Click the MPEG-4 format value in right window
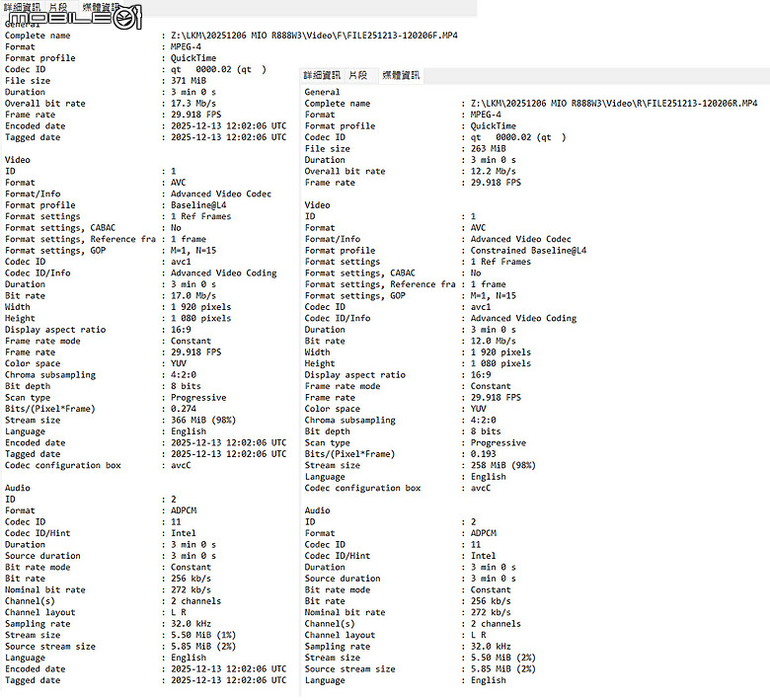Image resolution: width=770 pixels, height=700 pixels. 486,115
